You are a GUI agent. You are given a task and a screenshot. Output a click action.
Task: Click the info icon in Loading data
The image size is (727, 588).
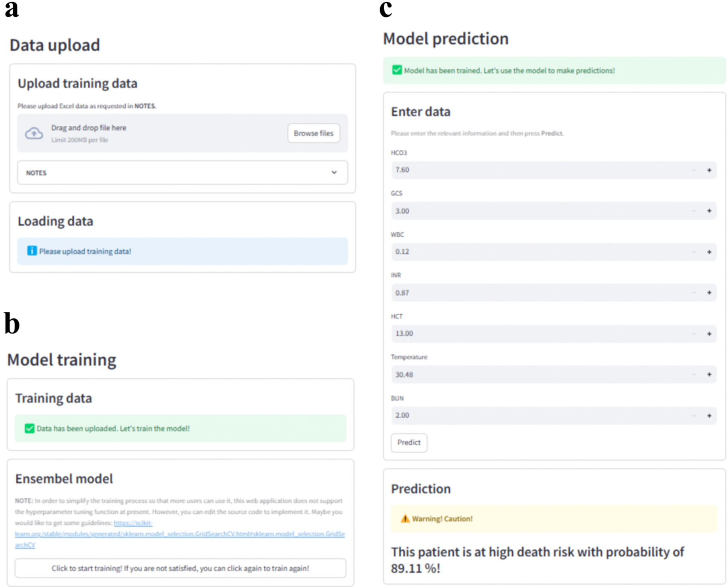tap(32, 251)
